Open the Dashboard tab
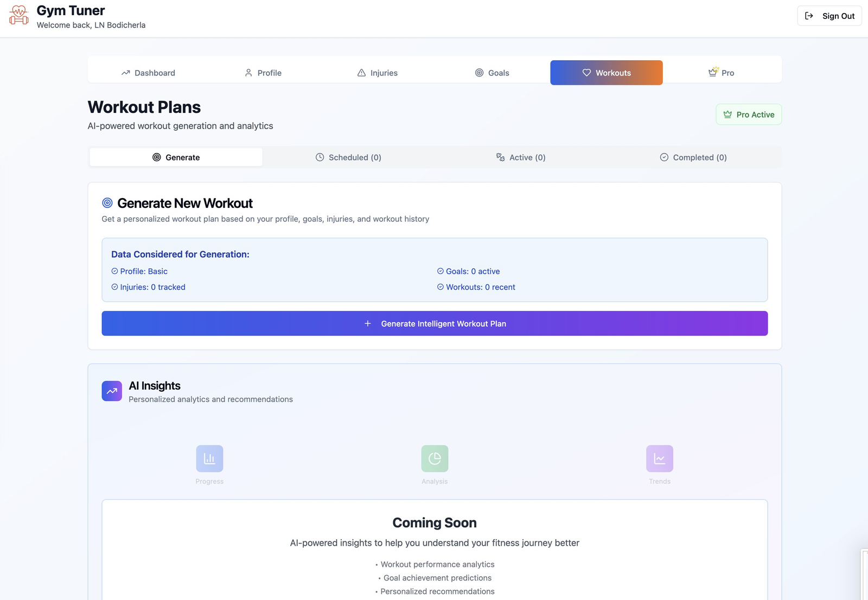Viewport: 868px width, 600px height. click(148, 73)
